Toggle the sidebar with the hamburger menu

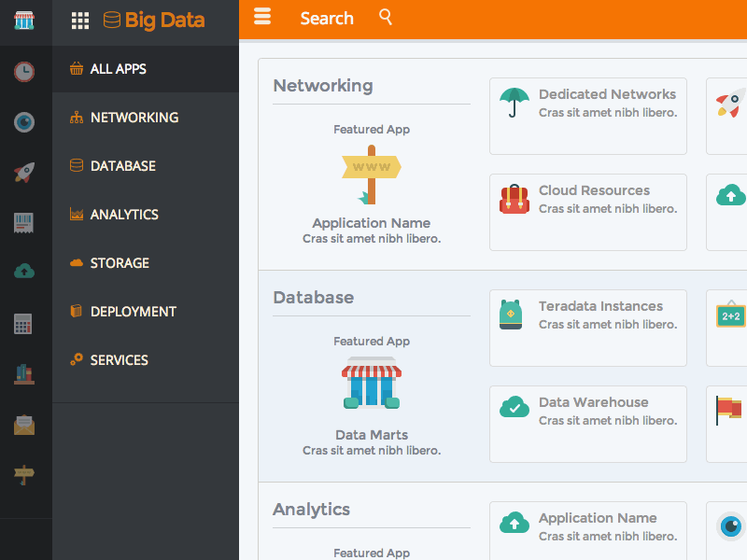[x=262, y=17]
